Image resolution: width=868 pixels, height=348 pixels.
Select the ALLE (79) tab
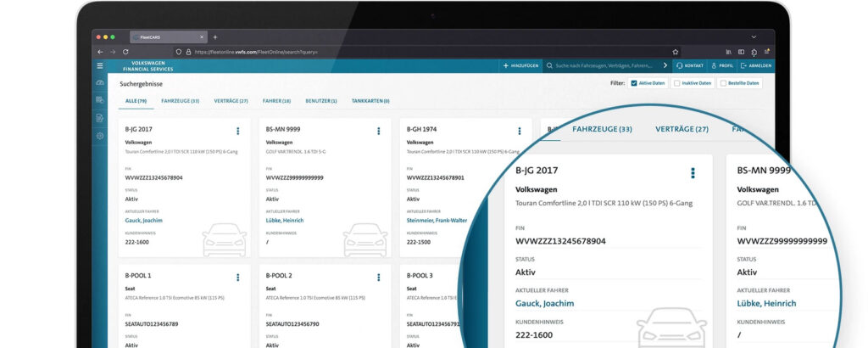tap(136, 101)
